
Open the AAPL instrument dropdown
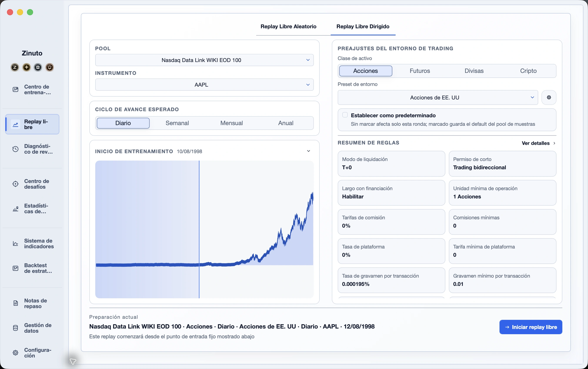(204, 85)
